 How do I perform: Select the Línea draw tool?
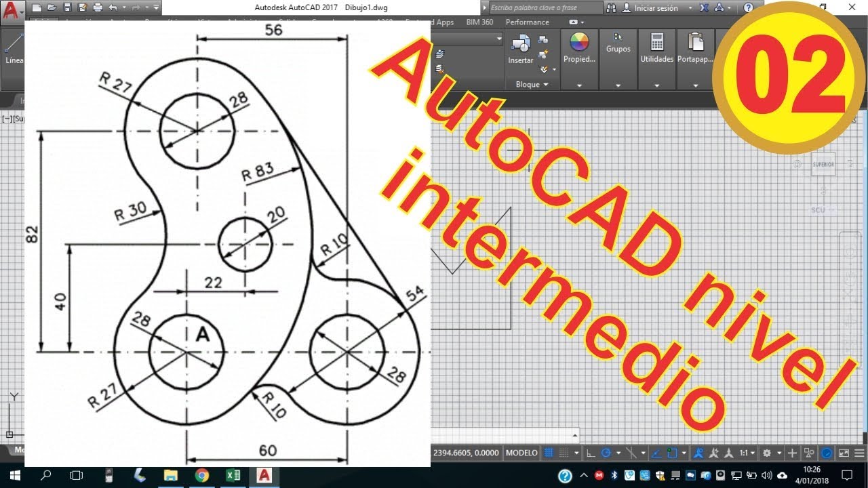(12, 47)
